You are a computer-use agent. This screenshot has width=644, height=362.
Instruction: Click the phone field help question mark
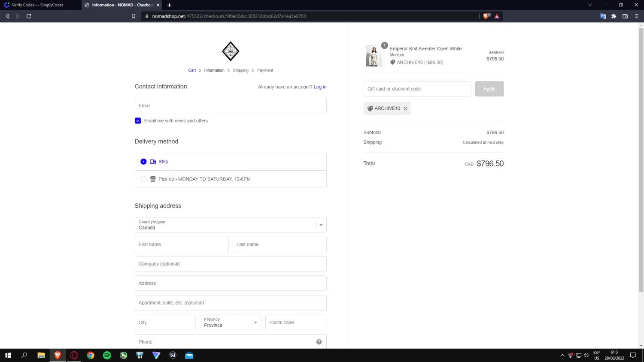[319, 342]
